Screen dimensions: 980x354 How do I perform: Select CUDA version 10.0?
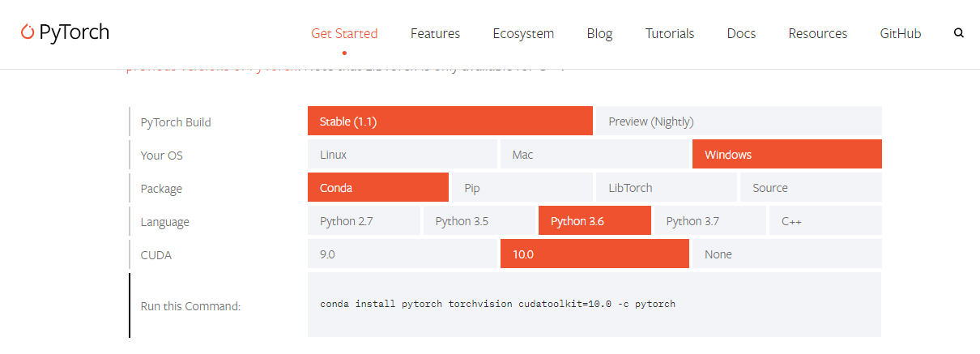click(594, 254)
